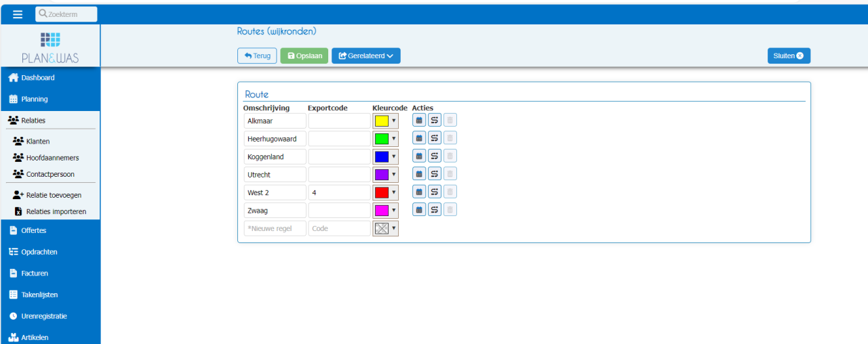The width and height of the screenshot is (868, 344).
Task: Open the color dropdown for the new row
Action: (x=386, y=228)
